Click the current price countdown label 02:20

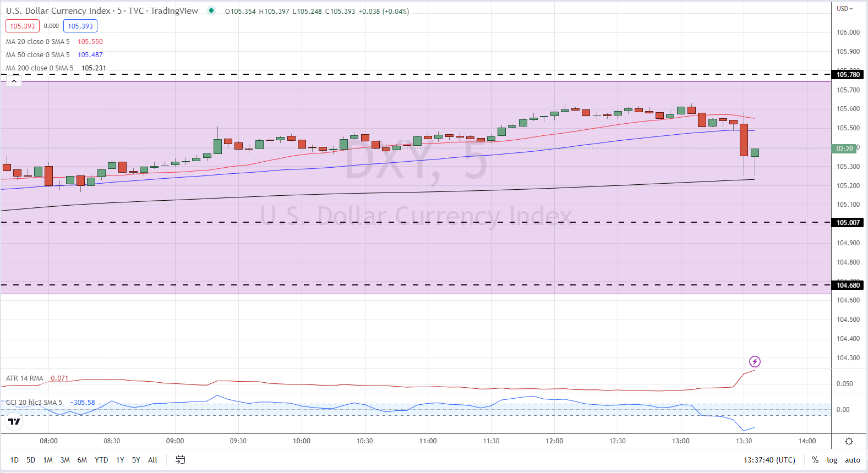844,149
